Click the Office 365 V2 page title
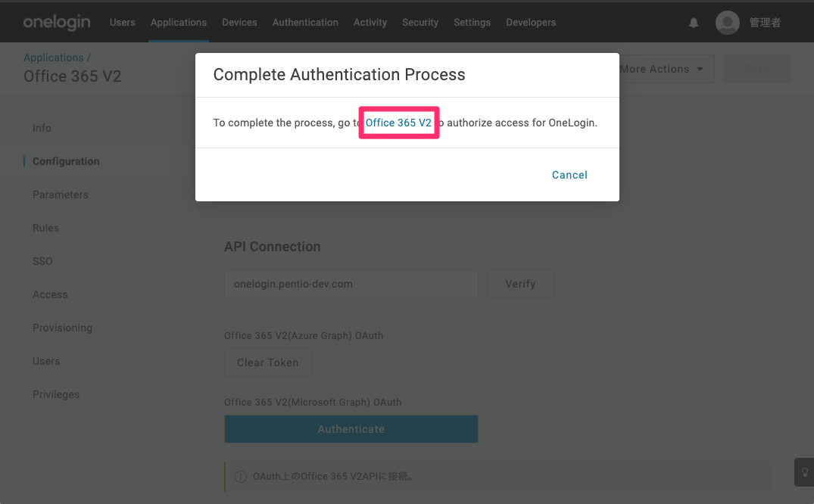 click(x=72, y=76)
